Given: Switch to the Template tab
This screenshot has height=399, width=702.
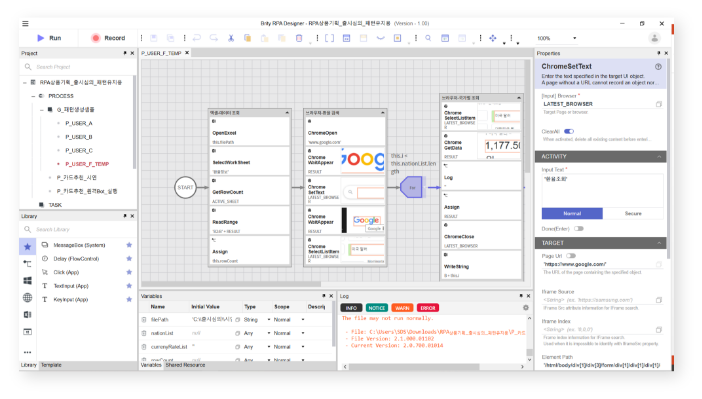Looking at the screenshot, I should (51, 365).
